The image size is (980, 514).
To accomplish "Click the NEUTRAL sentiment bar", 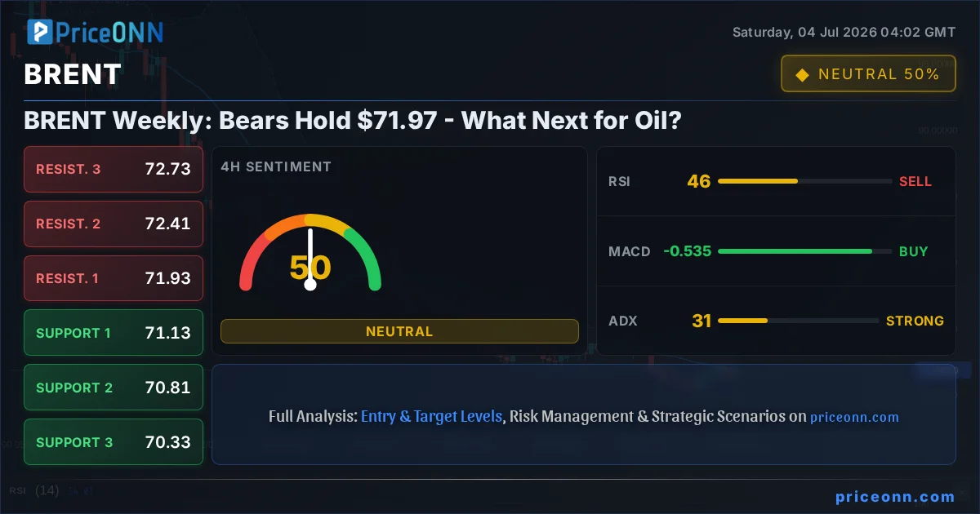I will 399,331.
